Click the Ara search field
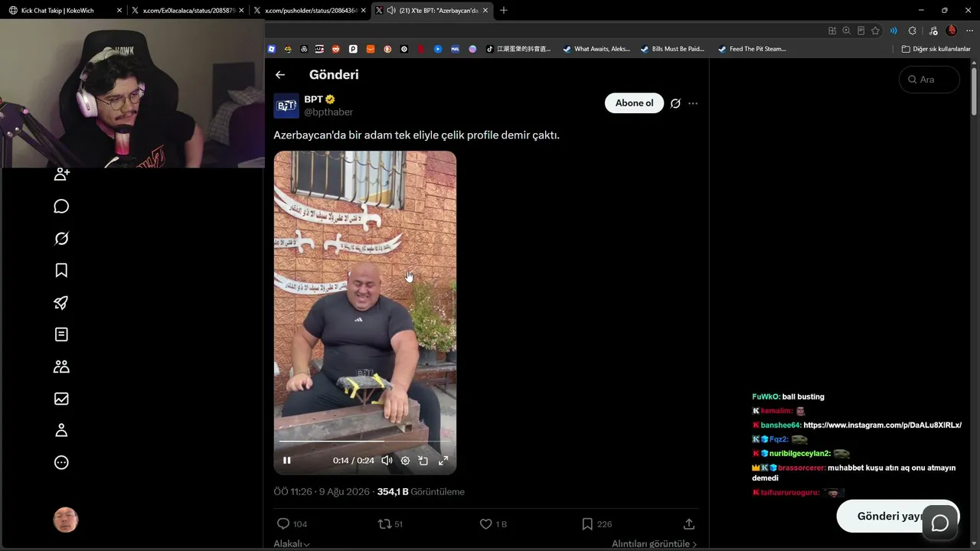 [929, 80]
